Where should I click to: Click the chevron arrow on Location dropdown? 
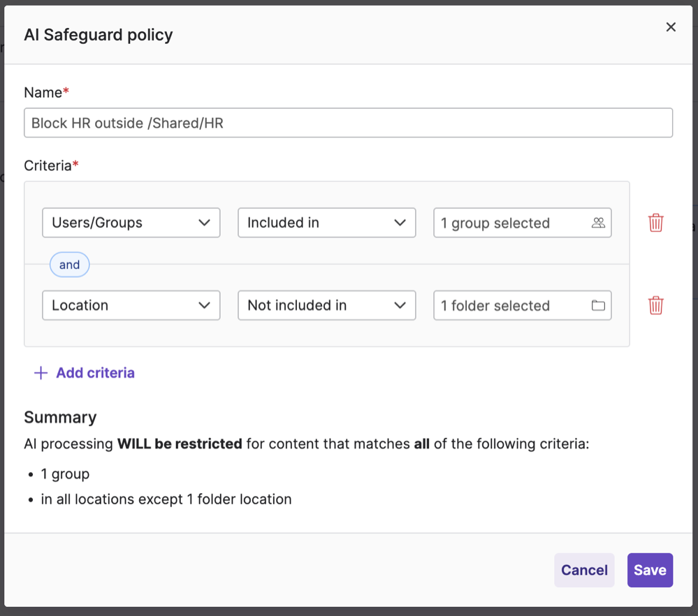[204, 305]
